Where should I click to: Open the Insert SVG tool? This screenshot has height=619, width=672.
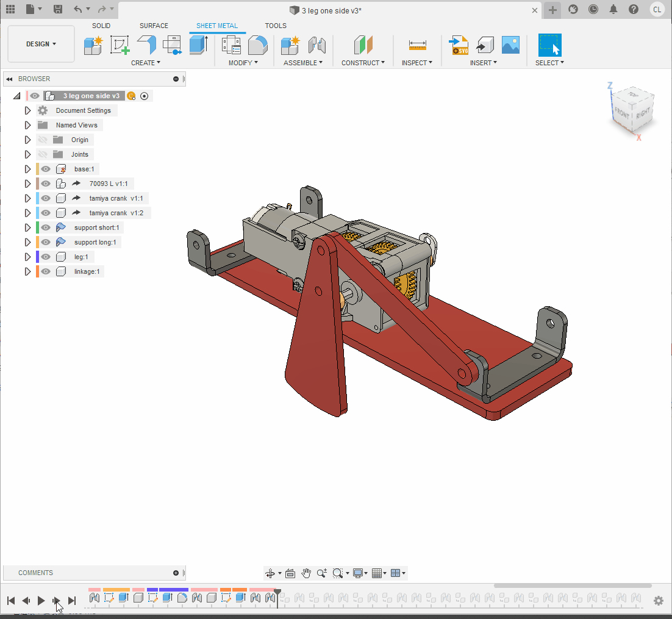coord(458,45)
